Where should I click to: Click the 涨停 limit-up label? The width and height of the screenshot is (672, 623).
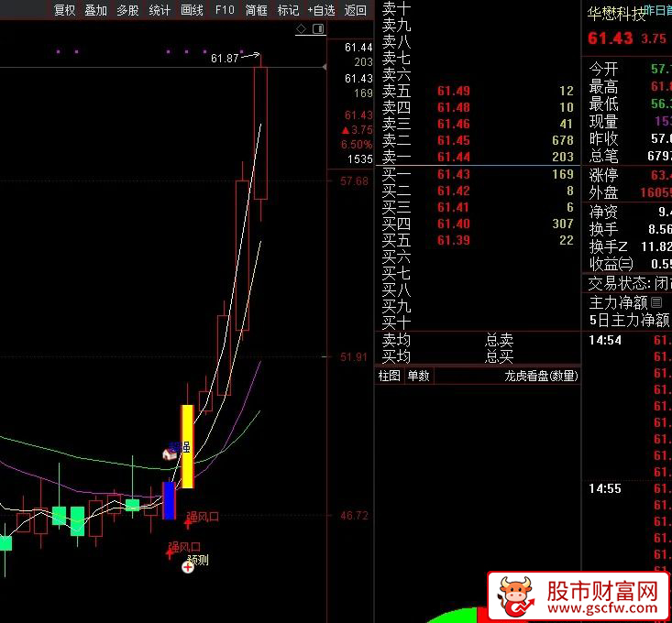[x=603, y=175]
